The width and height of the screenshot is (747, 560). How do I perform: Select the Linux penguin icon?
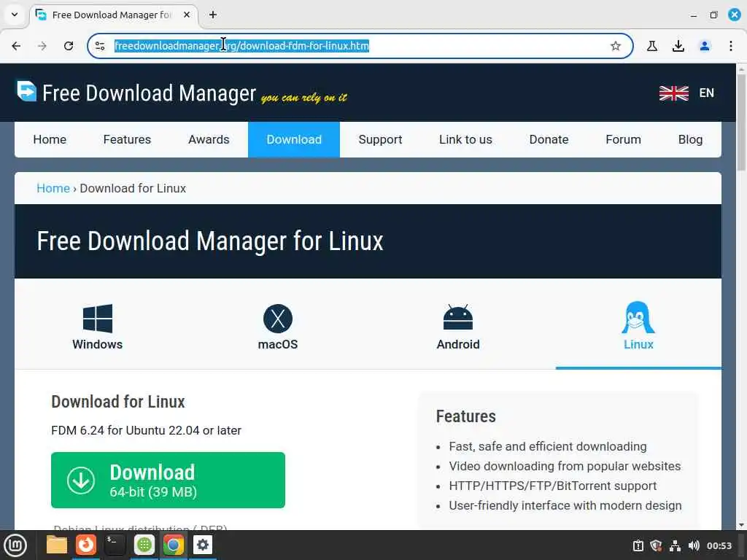point(638,318)
